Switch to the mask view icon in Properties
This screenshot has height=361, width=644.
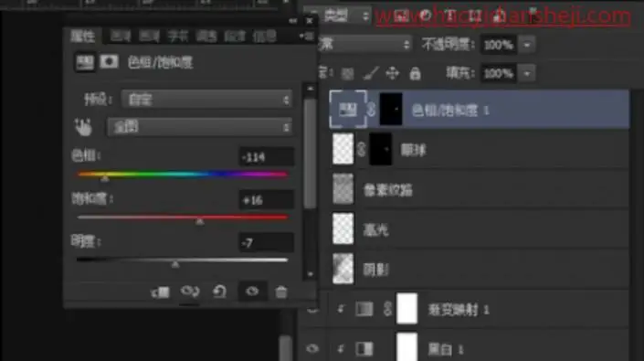(x=109, y=62)
